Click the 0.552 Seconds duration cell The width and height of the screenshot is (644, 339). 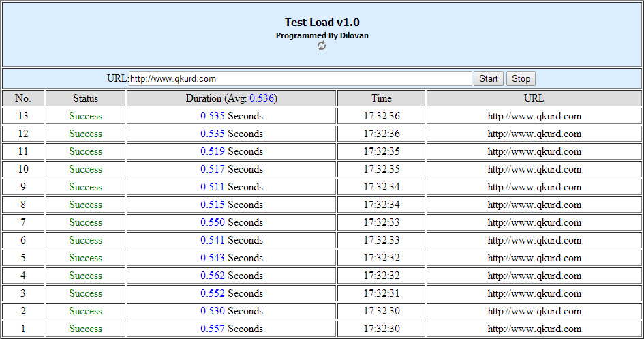231,293
